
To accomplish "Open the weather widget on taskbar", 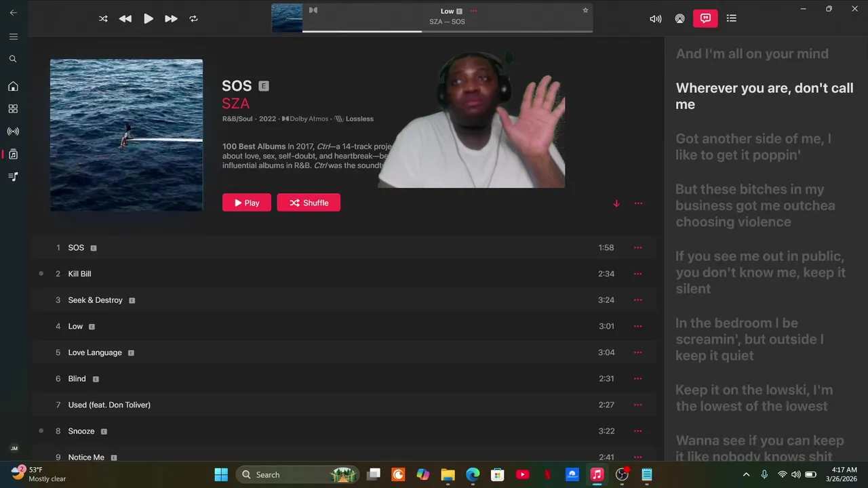I will click(x=39, y=474).
